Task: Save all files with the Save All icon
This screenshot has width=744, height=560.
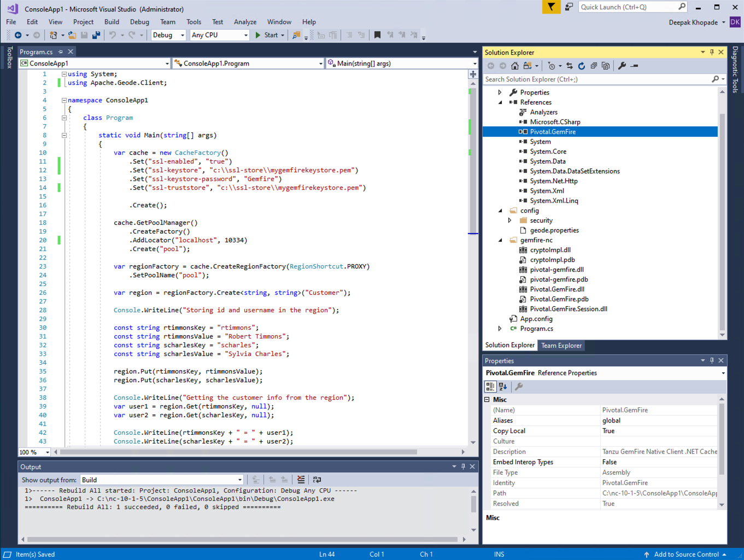Action: coord(95,34)
